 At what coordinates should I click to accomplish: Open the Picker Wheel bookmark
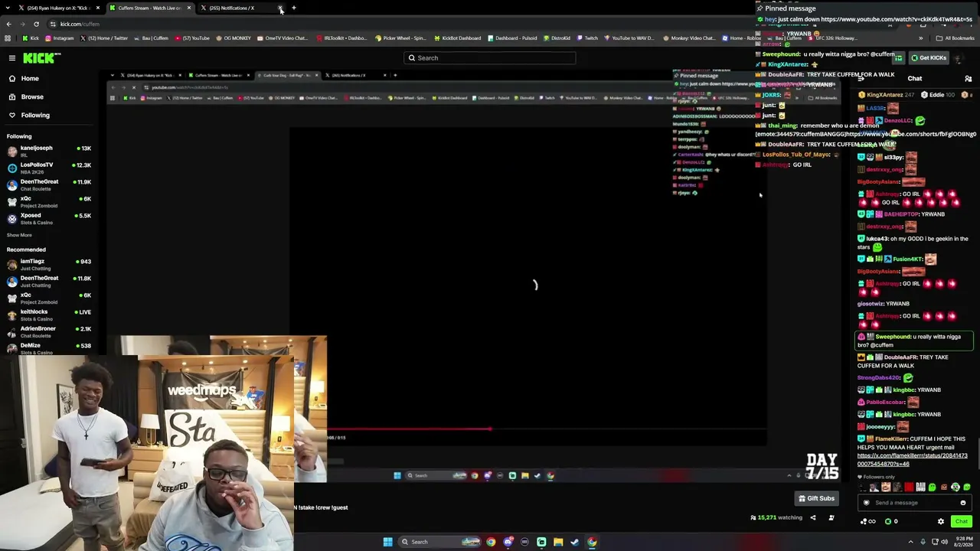[400, 38]
